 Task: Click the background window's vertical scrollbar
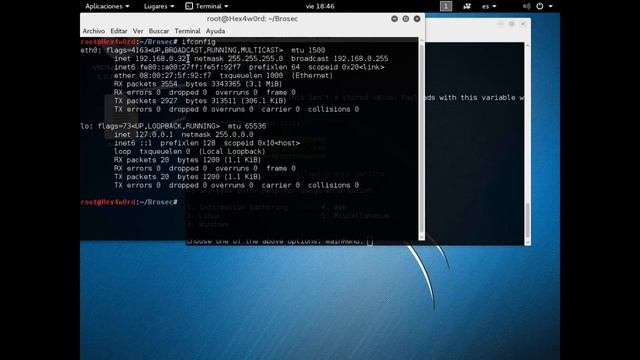(x=527, y=143)
